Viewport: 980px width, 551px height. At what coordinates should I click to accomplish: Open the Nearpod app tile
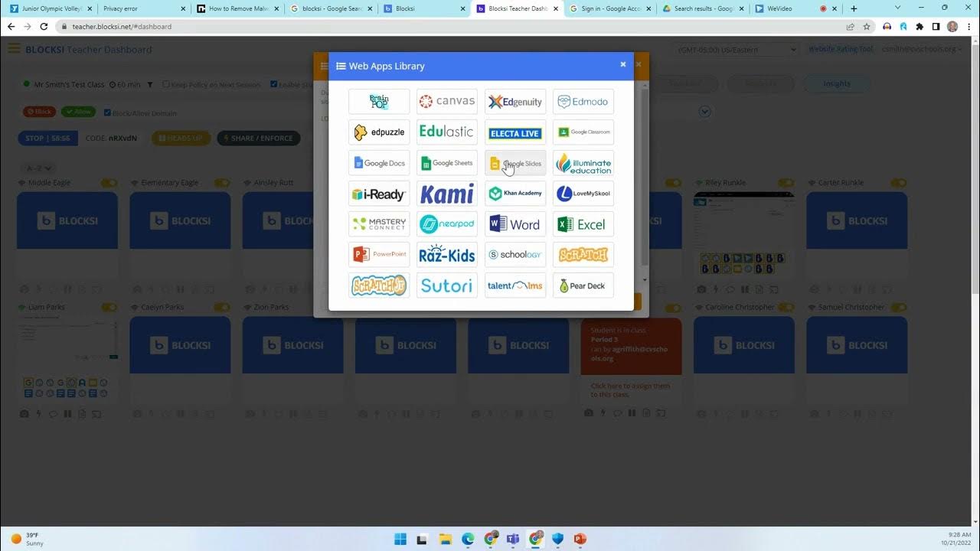(447, 224)
